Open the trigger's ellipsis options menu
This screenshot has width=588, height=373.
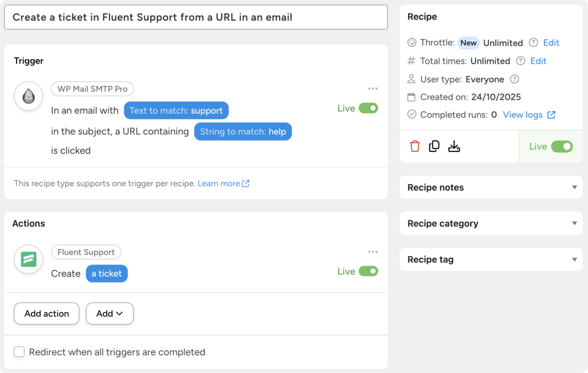(373, 88)
